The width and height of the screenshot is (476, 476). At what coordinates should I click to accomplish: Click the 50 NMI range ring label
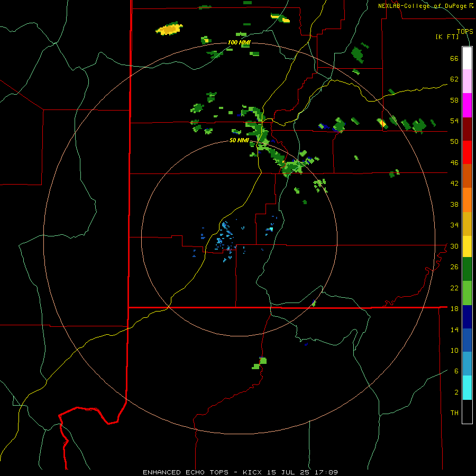coord(239,140)
